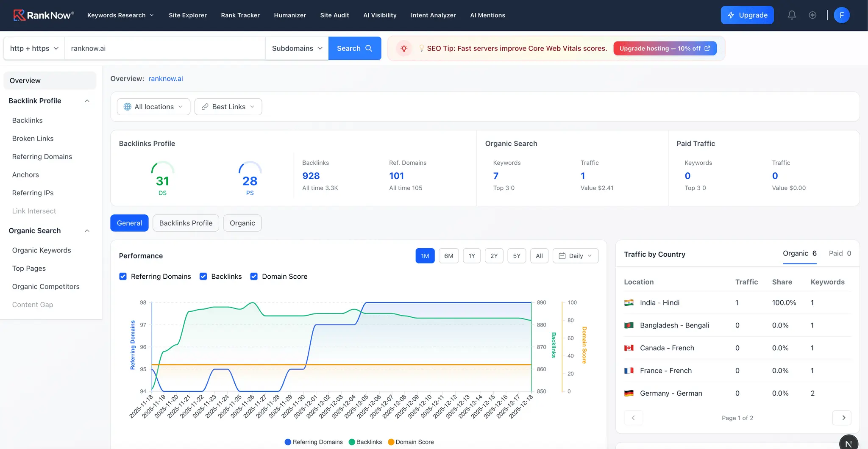This screenshot has height=449, width=868.
Task: Uncheck the Backlinks checkbox
Action: [203, 276]
